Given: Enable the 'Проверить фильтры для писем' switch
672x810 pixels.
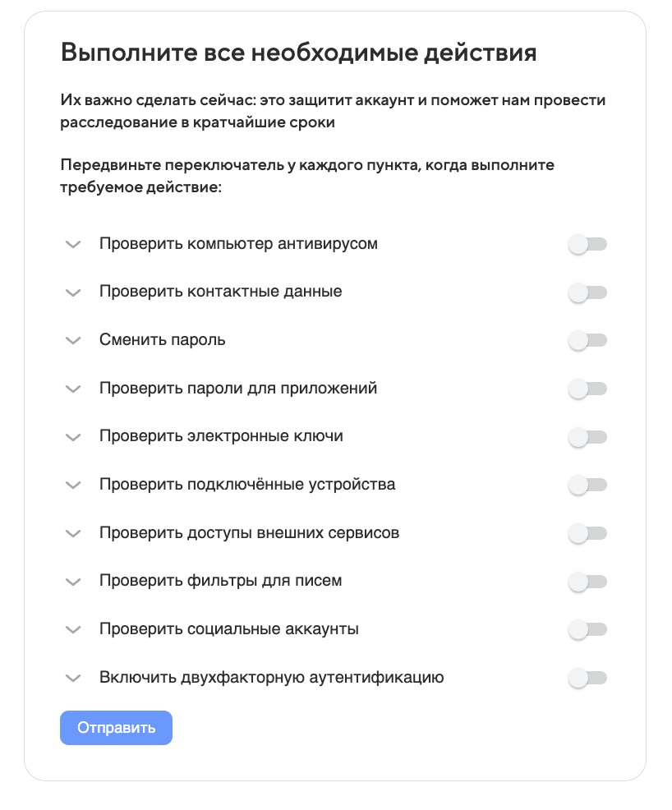Looking at the screenshot, I should (587, 582).
